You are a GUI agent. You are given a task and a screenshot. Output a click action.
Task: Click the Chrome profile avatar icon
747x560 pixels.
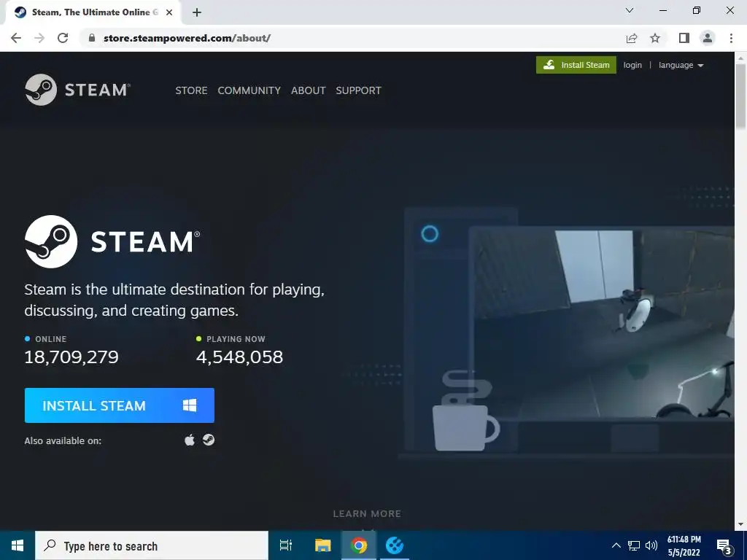tap(708, 38)
